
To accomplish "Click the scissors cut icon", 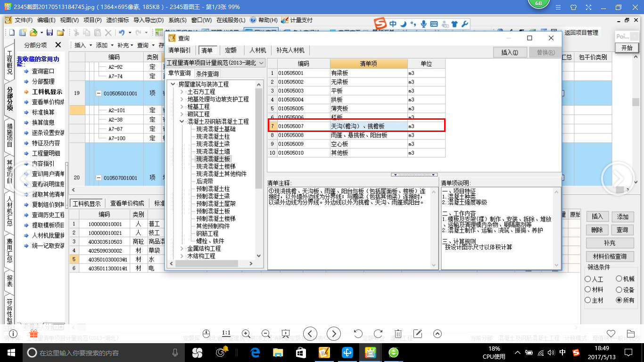I will click(x=75, y=33).
